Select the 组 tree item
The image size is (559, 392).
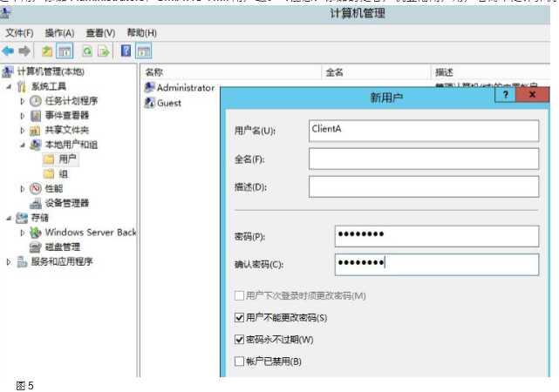(63, 174)
